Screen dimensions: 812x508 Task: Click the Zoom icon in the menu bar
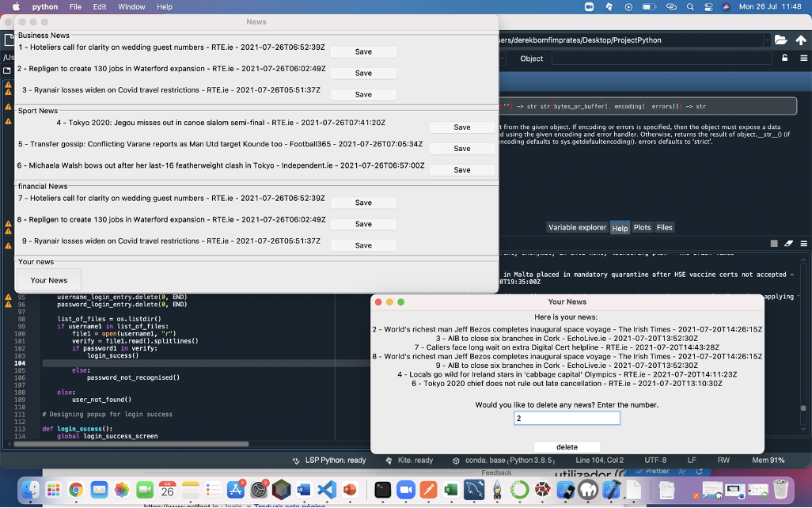coord(590,7)
